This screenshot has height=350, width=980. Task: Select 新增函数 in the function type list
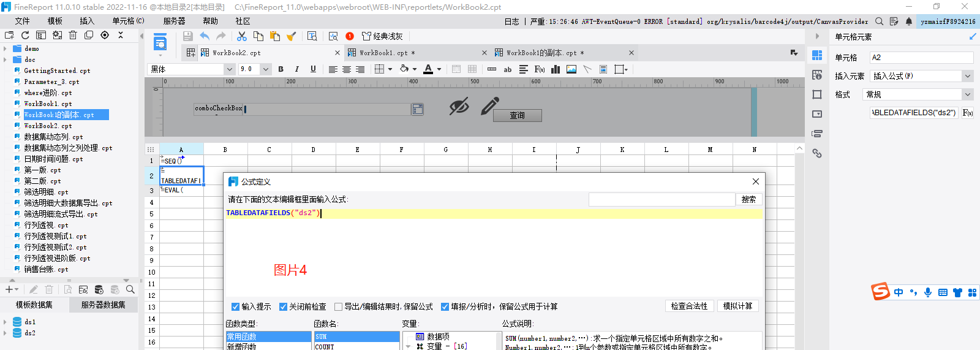point(269,346)
